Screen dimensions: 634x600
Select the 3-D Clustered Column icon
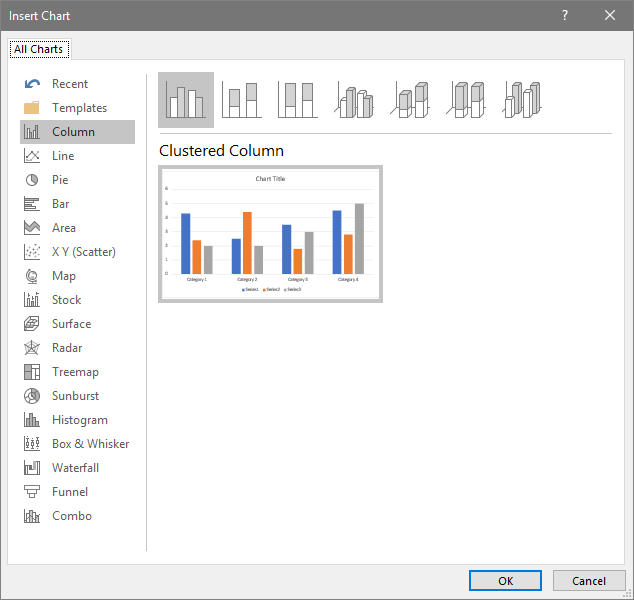(354, 100)
